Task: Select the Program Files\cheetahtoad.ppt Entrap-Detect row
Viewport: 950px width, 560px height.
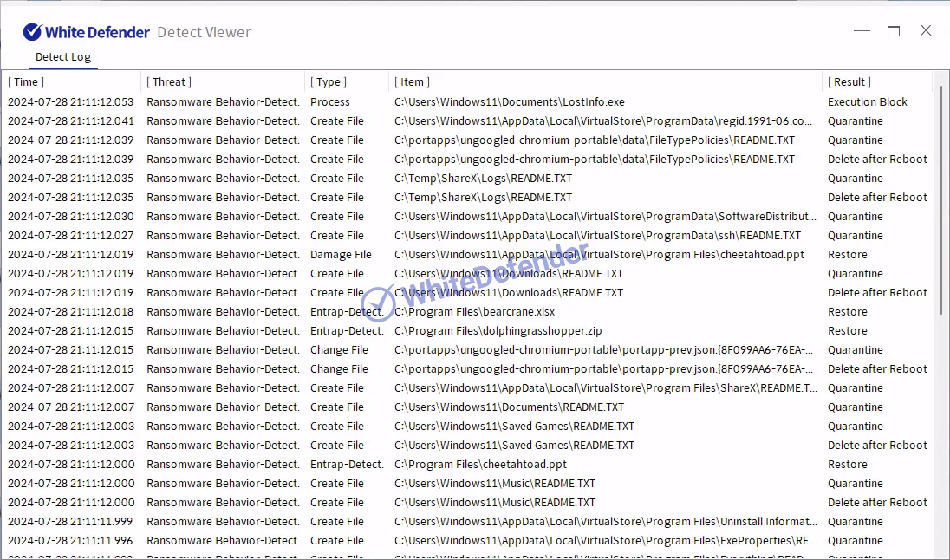Action: 480,465
